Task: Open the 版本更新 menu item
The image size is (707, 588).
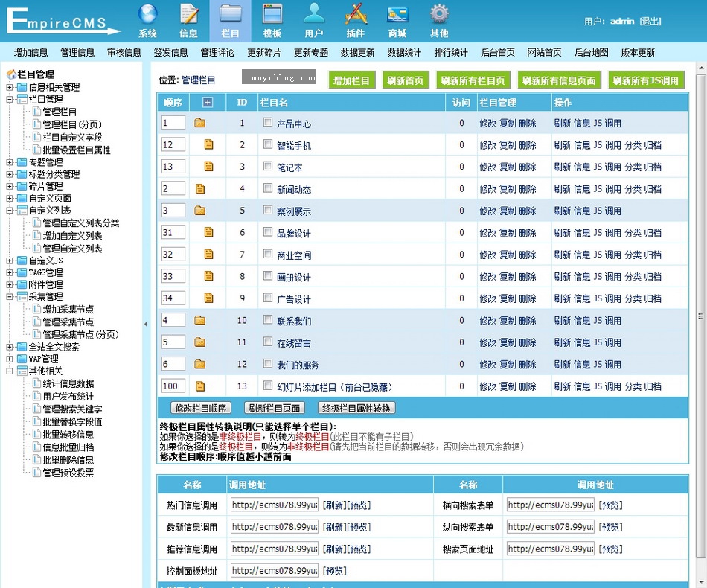Action: coord(638,52)
